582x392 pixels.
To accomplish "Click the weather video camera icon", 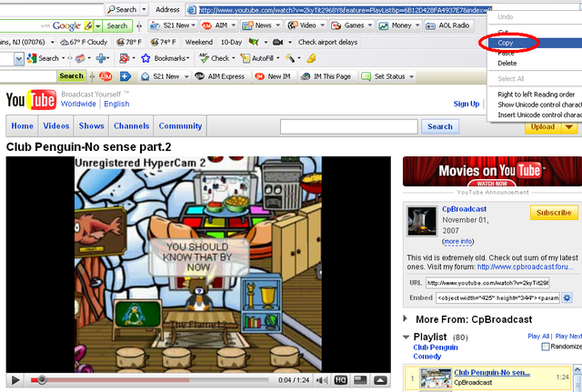I will point(277,43).
